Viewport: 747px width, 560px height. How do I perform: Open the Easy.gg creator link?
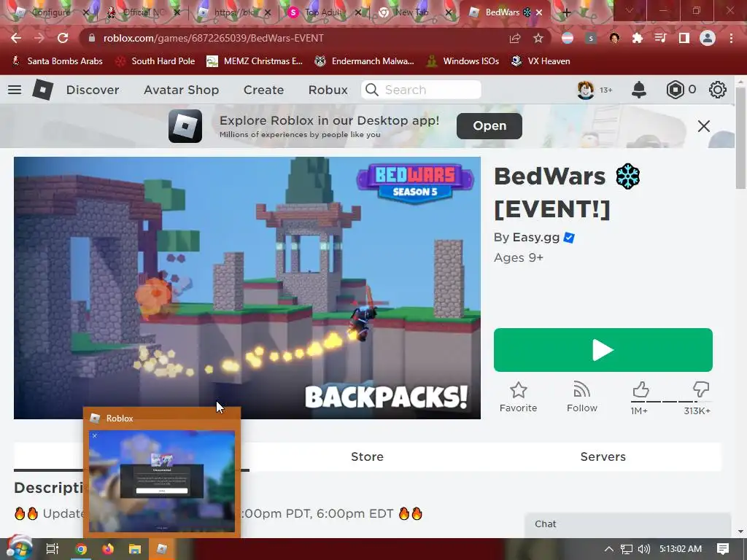point(535,237)
